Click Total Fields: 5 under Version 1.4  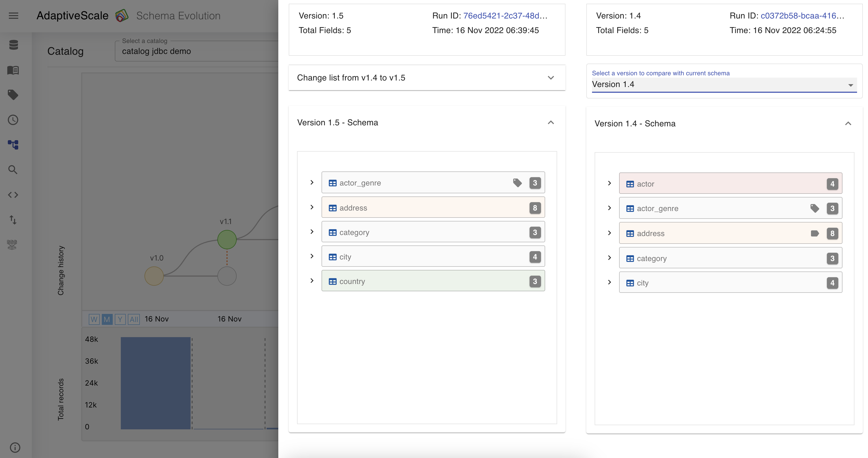pyautogui.click(x=622, y=30)
